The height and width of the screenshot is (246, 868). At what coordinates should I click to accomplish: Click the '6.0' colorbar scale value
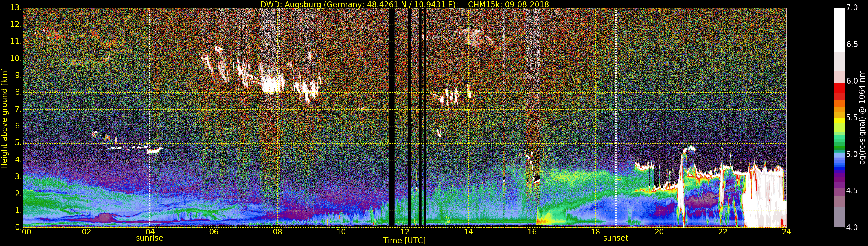coord(852,81)
